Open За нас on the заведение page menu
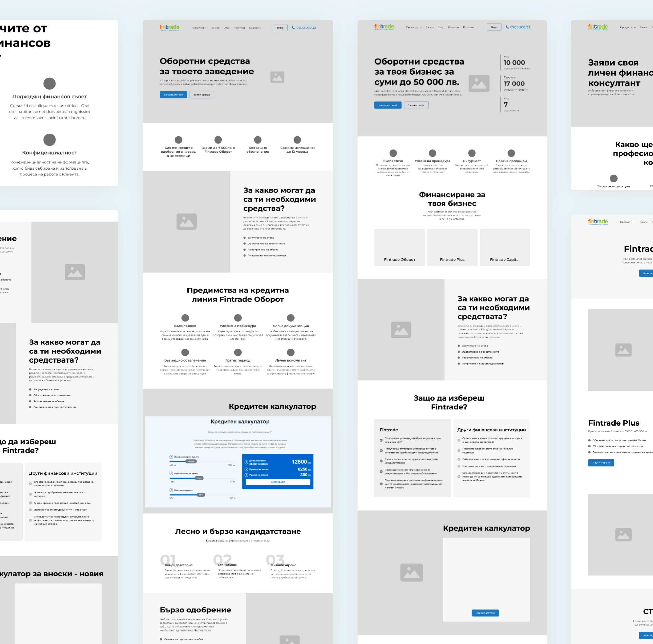This screenshot has width=653, height=644. tap(215, 28)
